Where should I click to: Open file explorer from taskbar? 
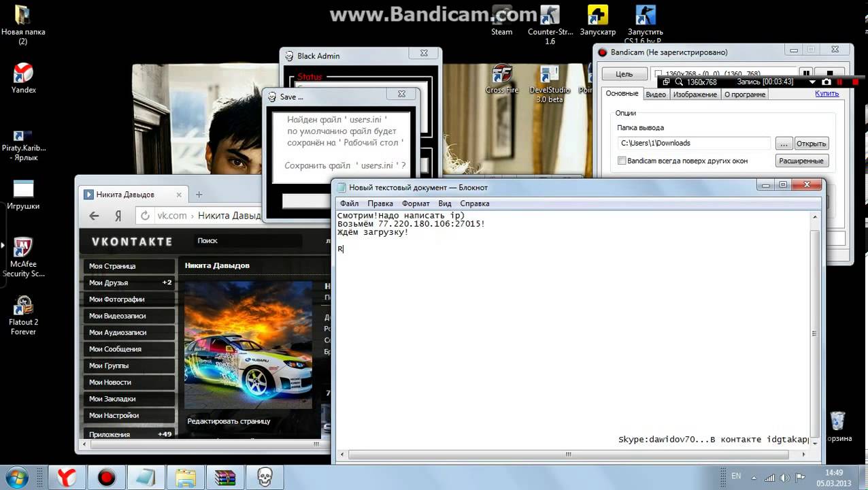tap(185, 477)
